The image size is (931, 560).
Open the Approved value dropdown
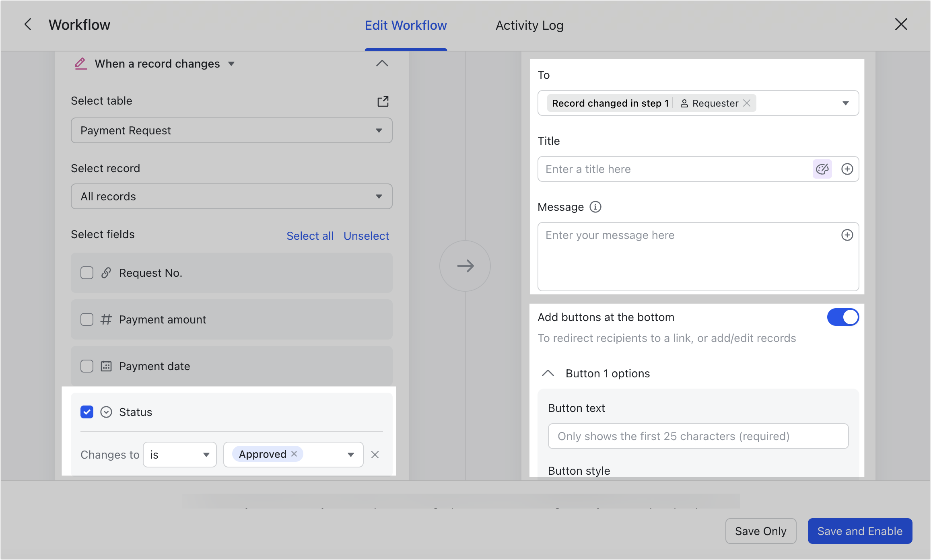point(351,455)
